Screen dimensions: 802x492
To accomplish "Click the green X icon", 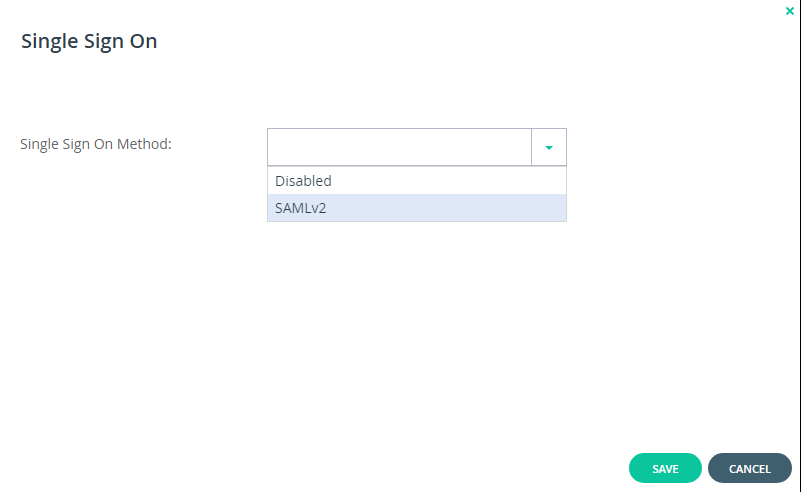I will click(x=790, y=11).
